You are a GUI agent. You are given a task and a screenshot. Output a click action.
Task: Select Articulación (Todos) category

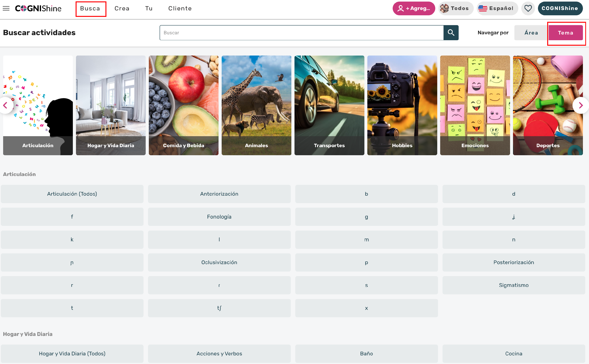pyautogui.click(x=72, y=194)
